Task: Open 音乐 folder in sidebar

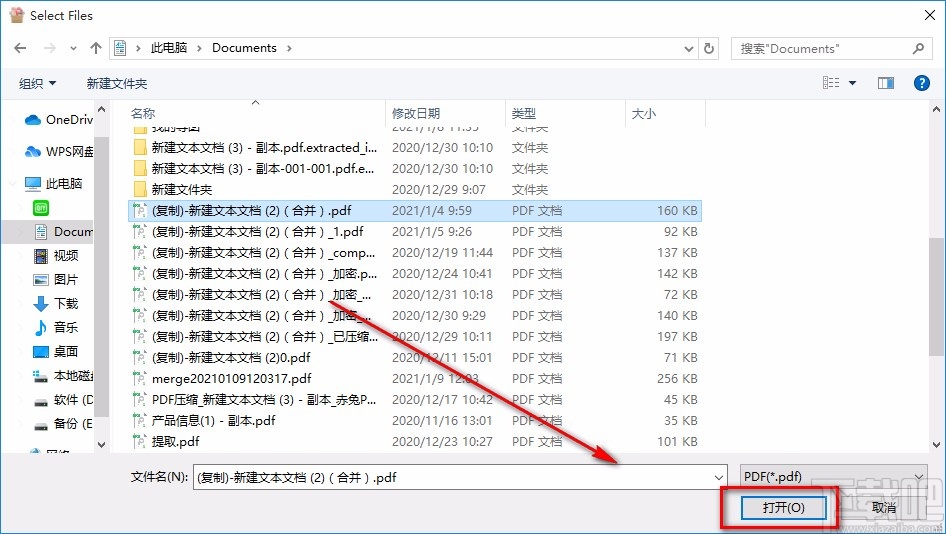Action: pos(56,328)
